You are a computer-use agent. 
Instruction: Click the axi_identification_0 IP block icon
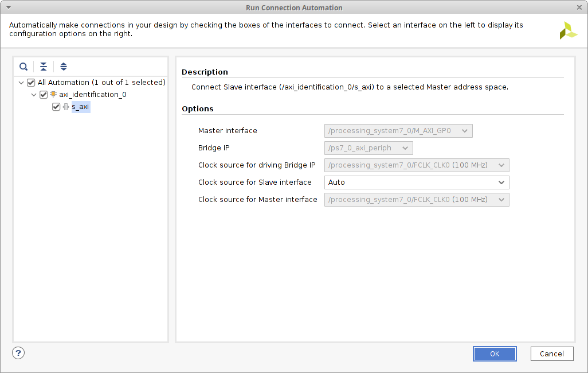pyautogui.click(x=53, y=95)
